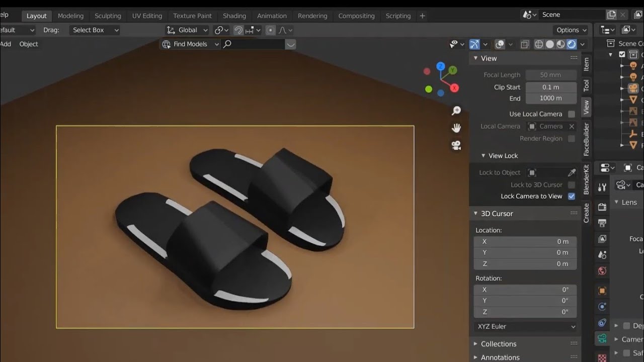Open the Object properties tab icon
The width and height of the screenshot is (644, 362).
click(602, 291)
